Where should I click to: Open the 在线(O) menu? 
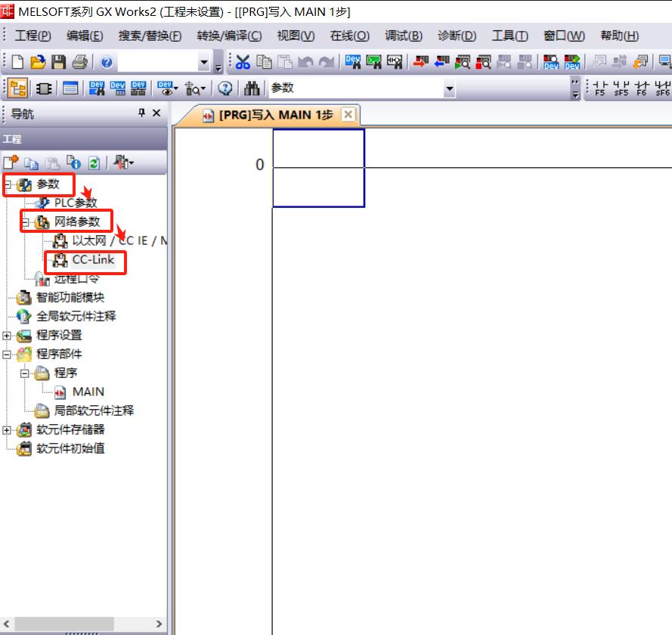[350, 36]
